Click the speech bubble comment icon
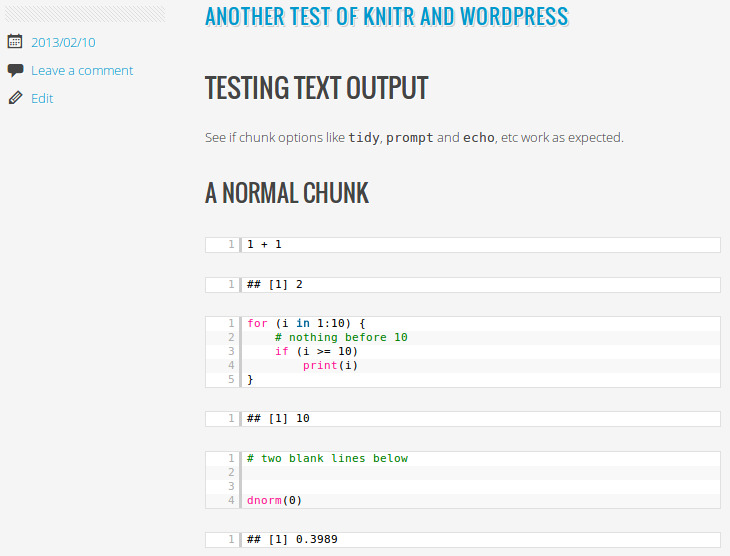The image size is (730, 556). click(15, 70)
